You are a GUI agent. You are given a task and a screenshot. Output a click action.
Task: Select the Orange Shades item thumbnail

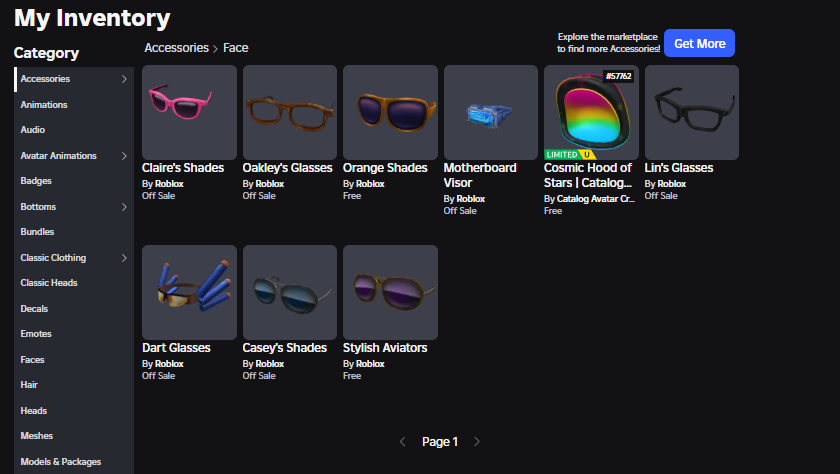pyautogui.click(x=391, y=112)
